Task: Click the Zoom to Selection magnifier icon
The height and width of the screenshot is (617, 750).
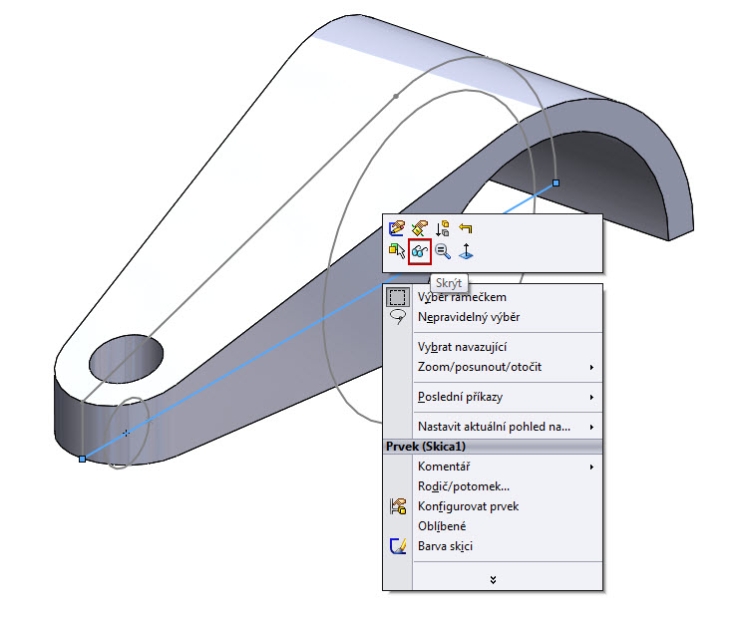Action: pos(442,251)
